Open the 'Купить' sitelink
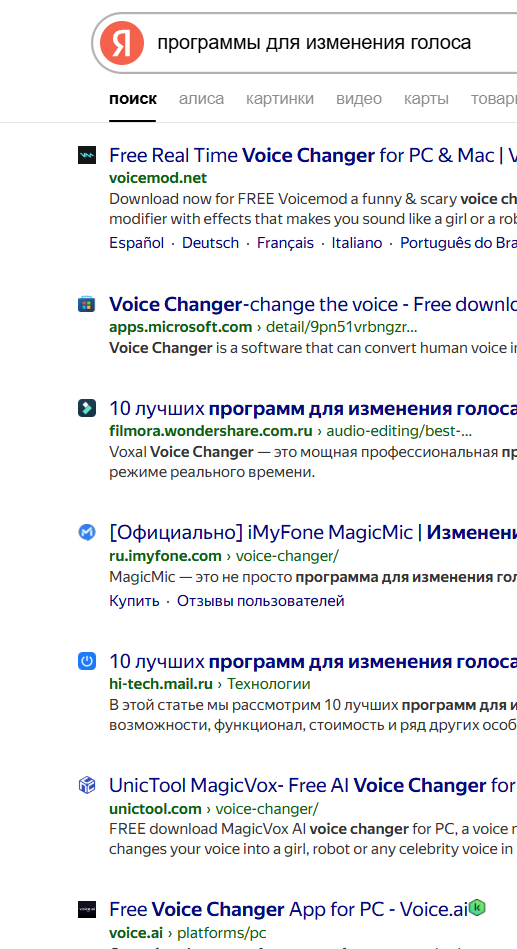This screenshot has width=517, height=949. [x=134, y=601]
